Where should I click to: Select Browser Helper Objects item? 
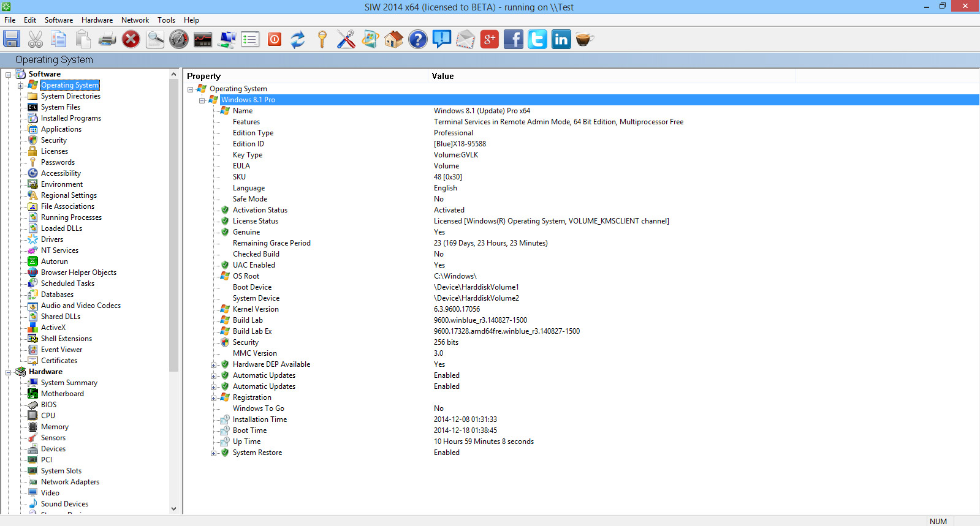click(x=78, y=272)
